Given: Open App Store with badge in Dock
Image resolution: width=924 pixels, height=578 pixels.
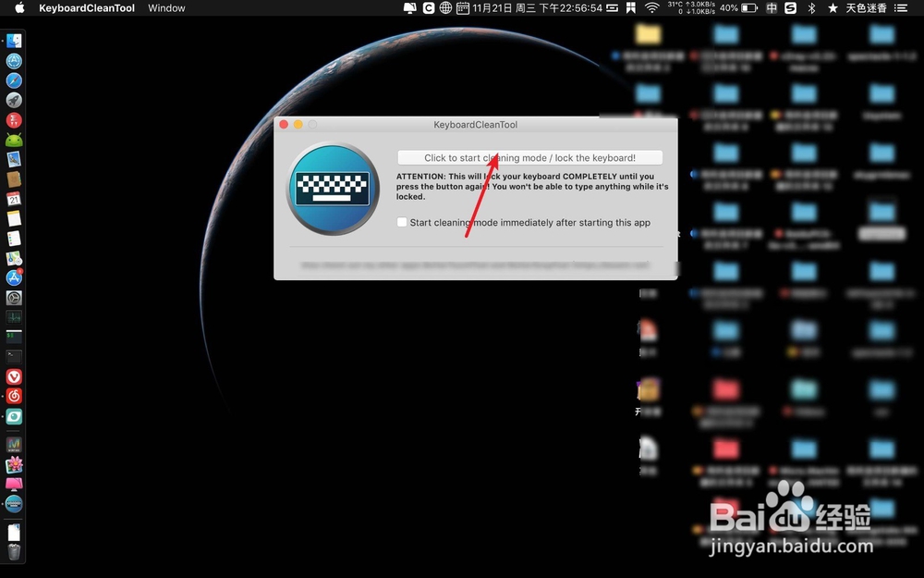Looking at the screenshot, I should click(x=14, y=277).
